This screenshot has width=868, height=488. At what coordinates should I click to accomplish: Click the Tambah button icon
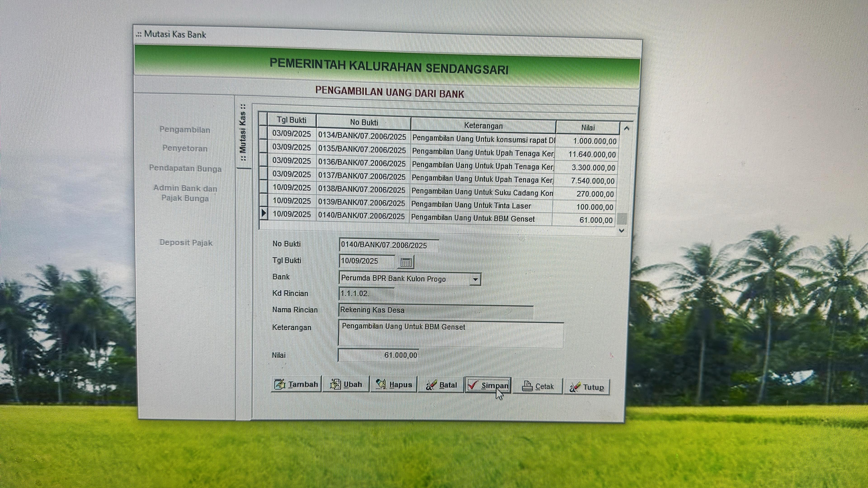280,384
